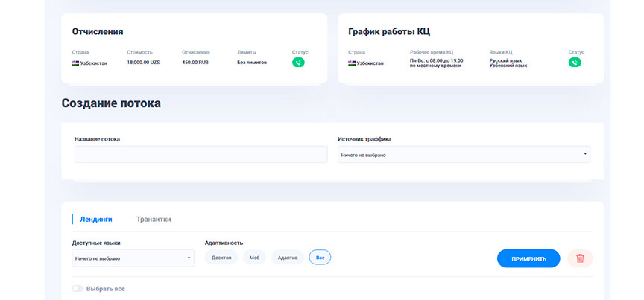
Task: Open the Доступные языки dropdown
Action: pyautogui.click(x=133, y=258)
